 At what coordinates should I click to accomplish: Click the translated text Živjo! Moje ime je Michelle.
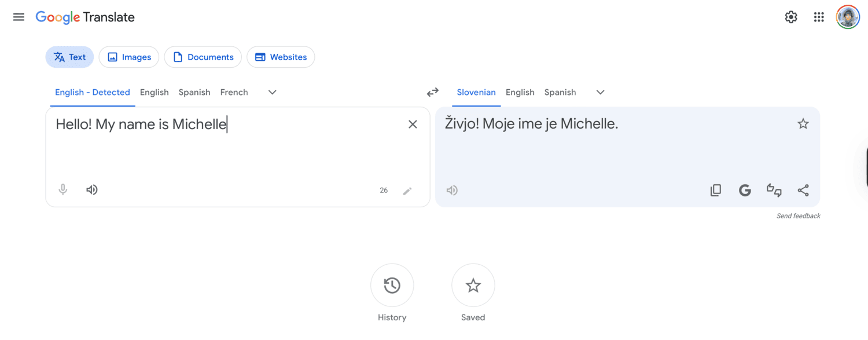(x=532, y=123)
